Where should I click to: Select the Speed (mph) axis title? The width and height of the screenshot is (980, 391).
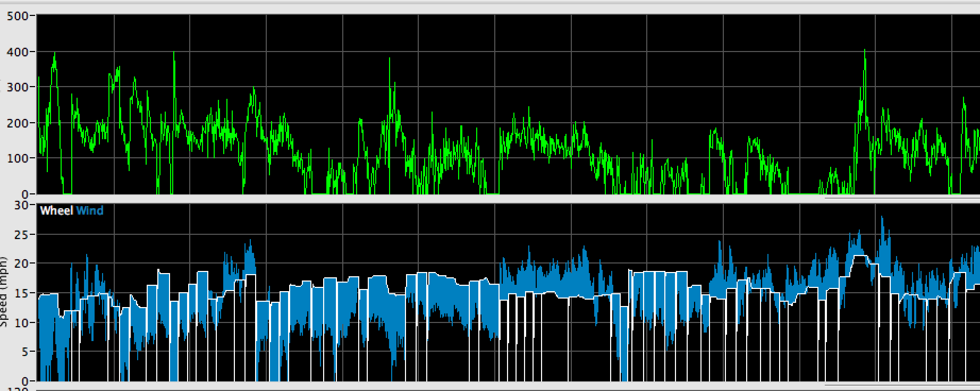(x=4, y=292)
